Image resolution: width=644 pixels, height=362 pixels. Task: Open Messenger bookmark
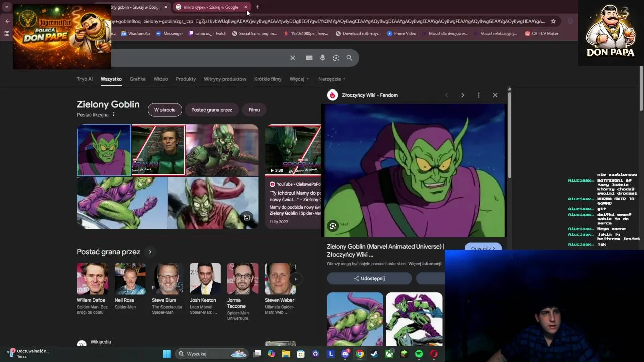pyautogui.click(x=170, y=34)
